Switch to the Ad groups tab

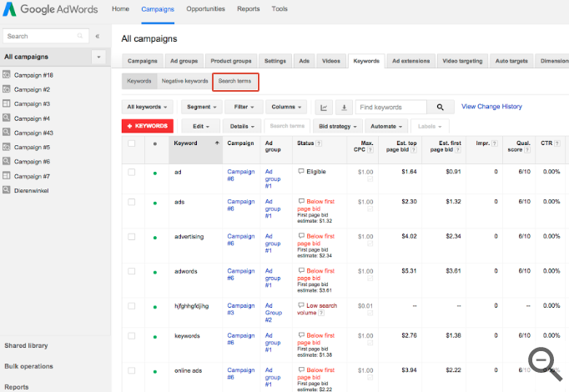click(x=184, y=61)
